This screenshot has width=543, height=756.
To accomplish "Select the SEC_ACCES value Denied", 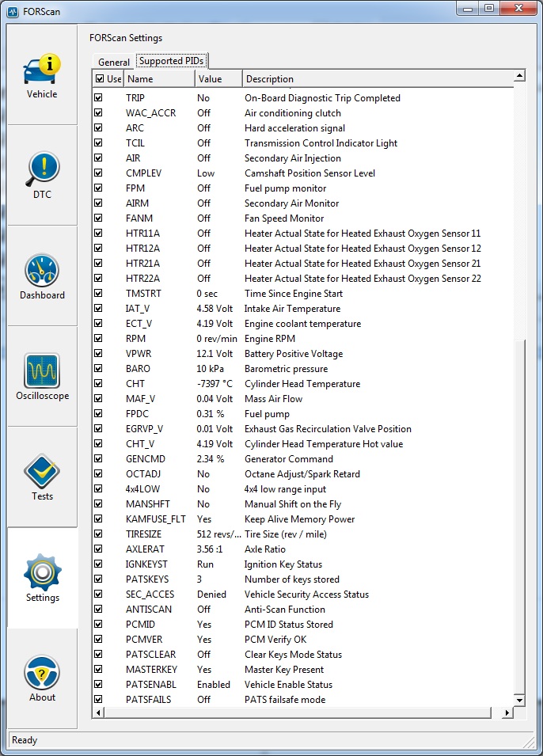I will [211, 594].
